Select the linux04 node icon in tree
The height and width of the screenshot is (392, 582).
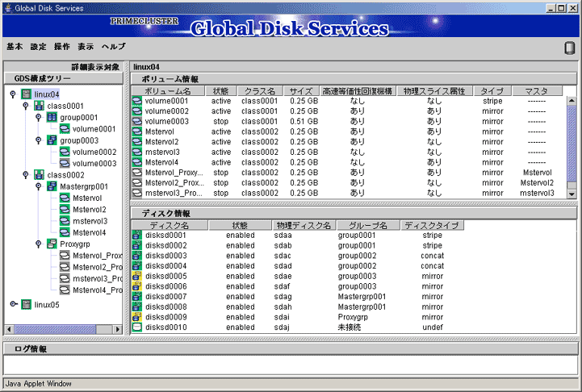coord(26,94)
